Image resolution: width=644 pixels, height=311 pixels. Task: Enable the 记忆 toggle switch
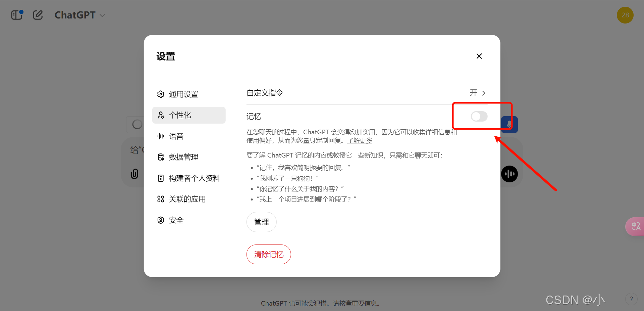click(479, 117)
